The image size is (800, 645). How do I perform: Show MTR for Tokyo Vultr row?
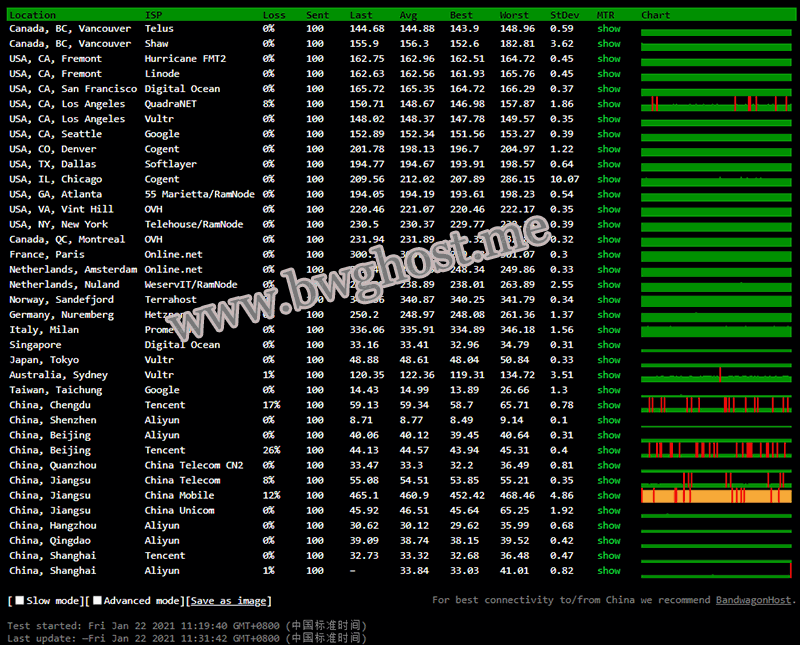pyautogui.click(x=609, y=360)
